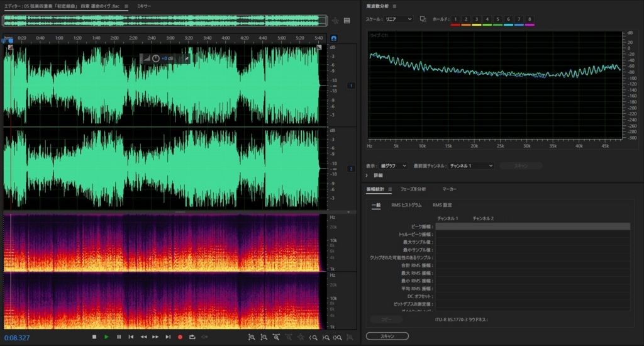This screenshot has height=346, width=644.
Task: Toggle hold button 1 (red)
Action: point(455,20)
